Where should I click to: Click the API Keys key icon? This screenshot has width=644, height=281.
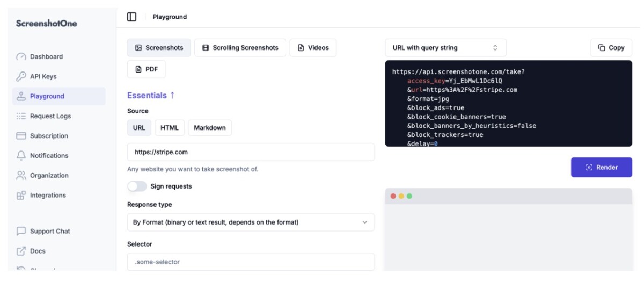click(21, 76)
